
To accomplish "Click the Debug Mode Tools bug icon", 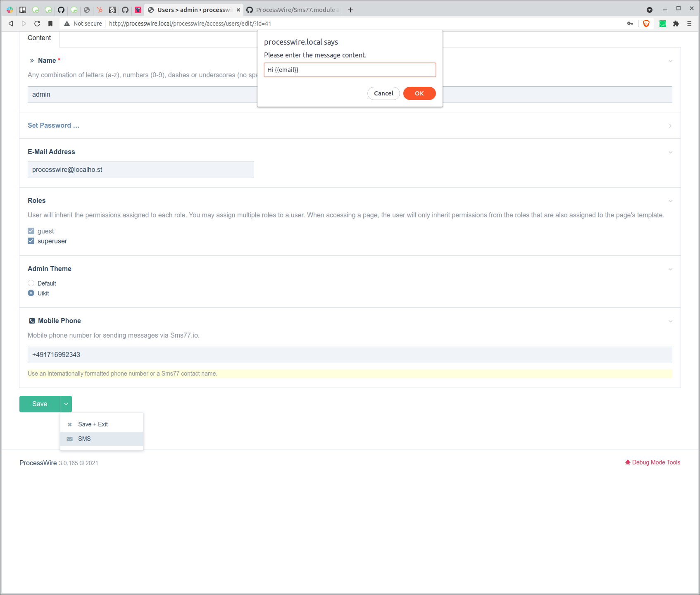I will point(628,462).
